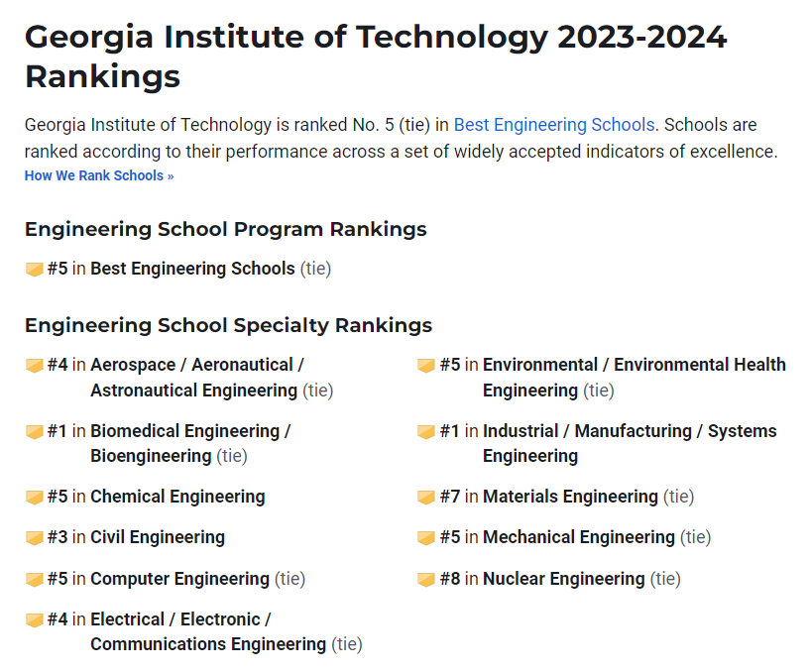Viewport: 810px width, 672px height.
Task: Click the badge icon next to Nuclear Engineering
Action: tap(426, 580)
